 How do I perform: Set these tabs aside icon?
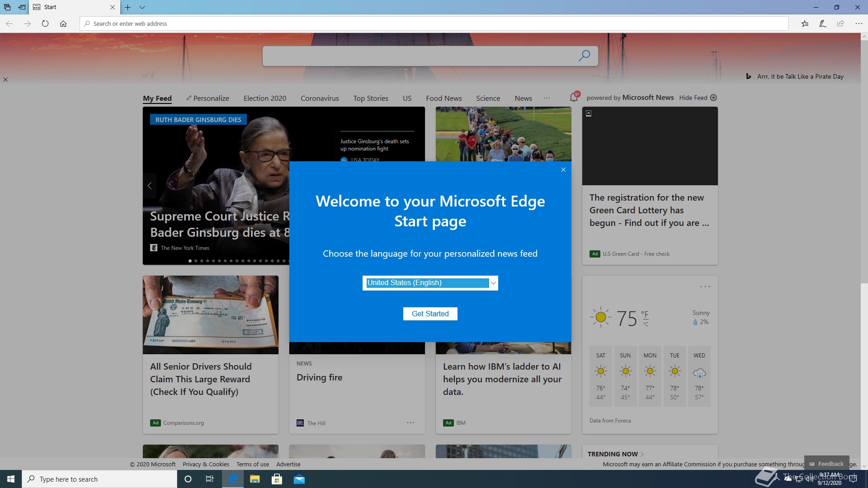pos(22,7)
